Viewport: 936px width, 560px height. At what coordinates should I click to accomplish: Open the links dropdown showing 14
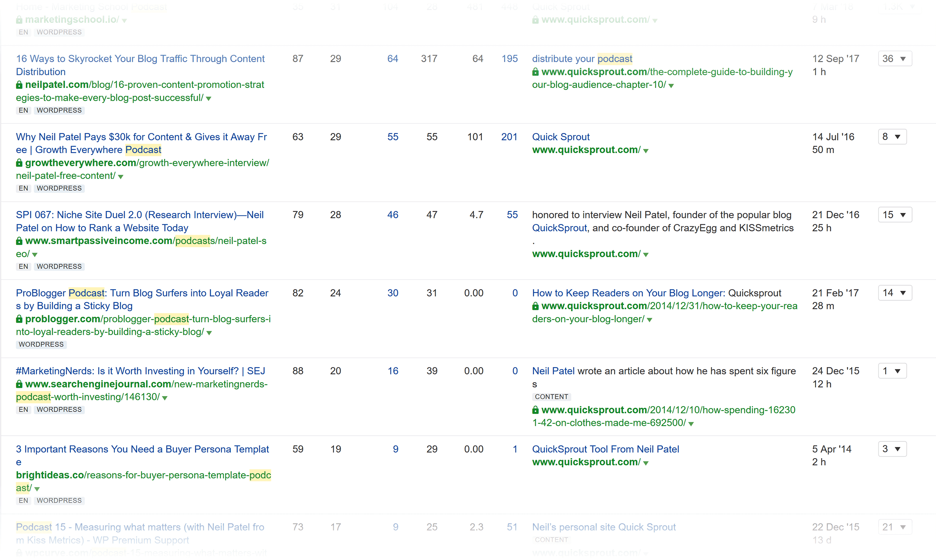pos(895,293)
